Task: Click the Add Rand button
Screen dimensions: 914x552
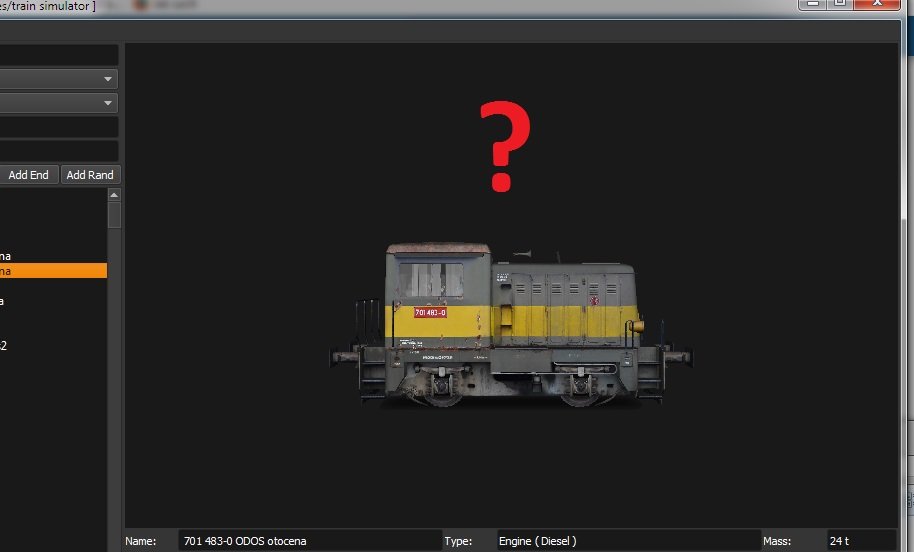Action: [89, 175]
